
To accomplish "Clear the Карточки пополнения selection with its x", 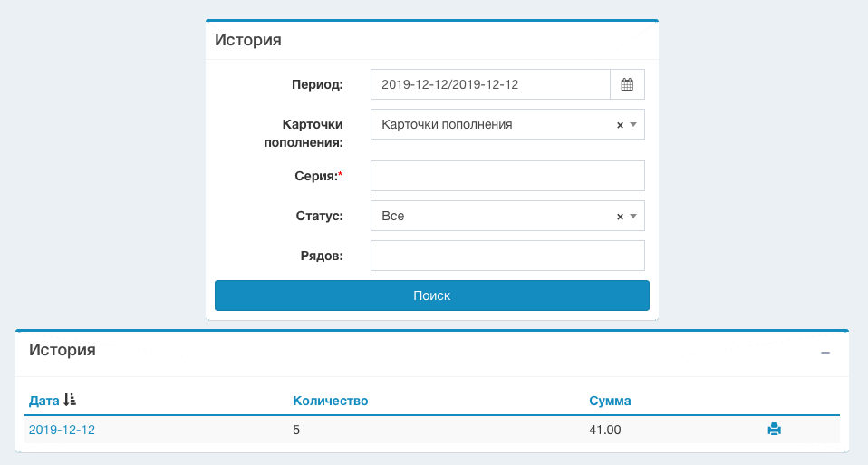I will point(620,125).
